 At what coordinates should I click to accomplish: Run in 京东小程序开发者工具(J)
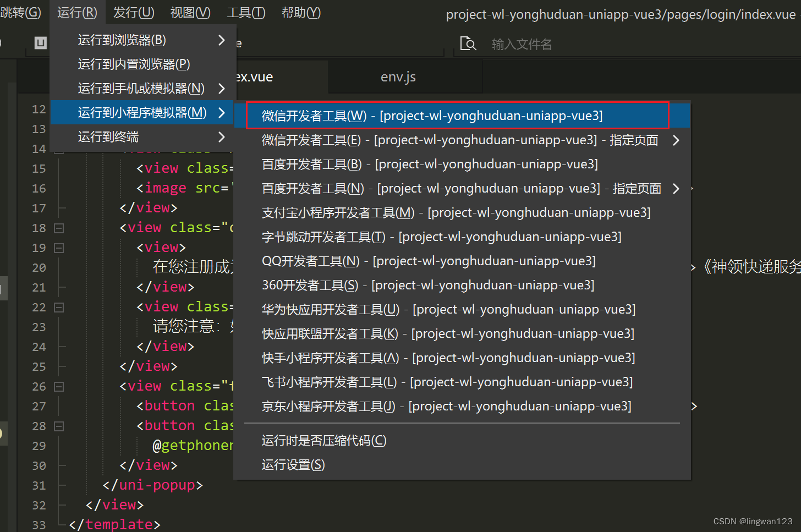tap(462, 407)
